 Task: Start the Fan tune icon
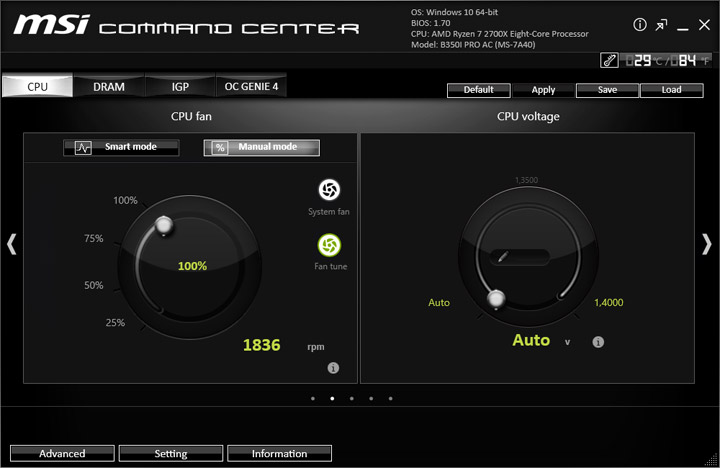coord(329,245)
